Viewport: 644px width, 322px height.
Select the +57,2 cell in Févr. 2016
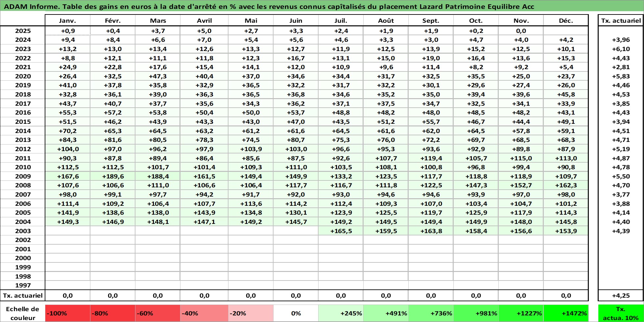(113, 112)
